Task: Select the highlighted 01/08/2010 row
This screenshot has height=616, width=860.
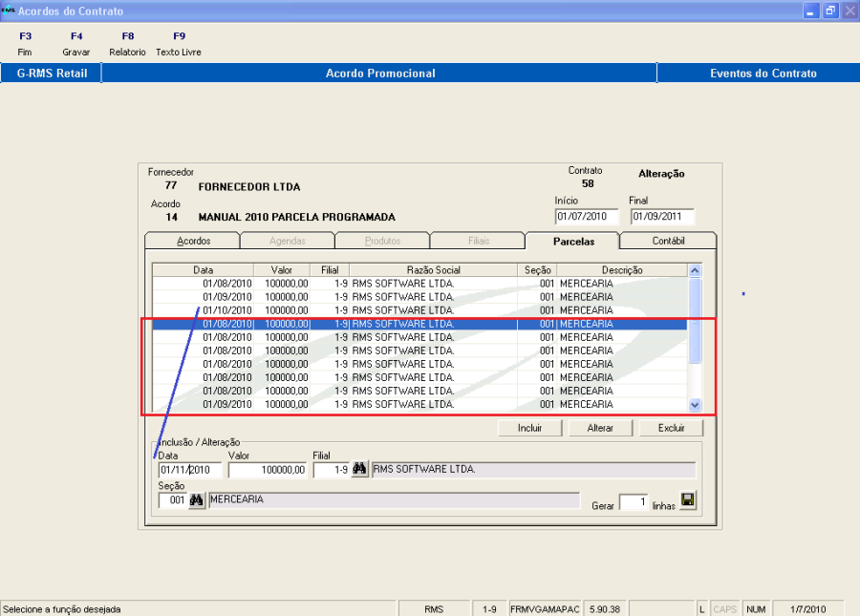Action: (419, 324)
